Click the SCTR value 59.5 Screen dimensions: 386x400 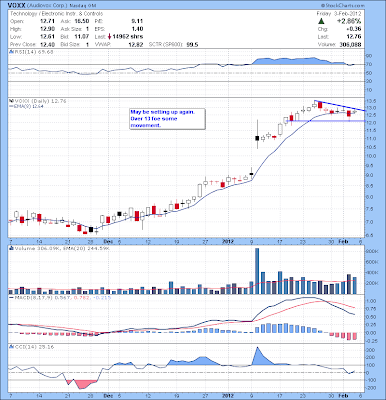(192, 44)
